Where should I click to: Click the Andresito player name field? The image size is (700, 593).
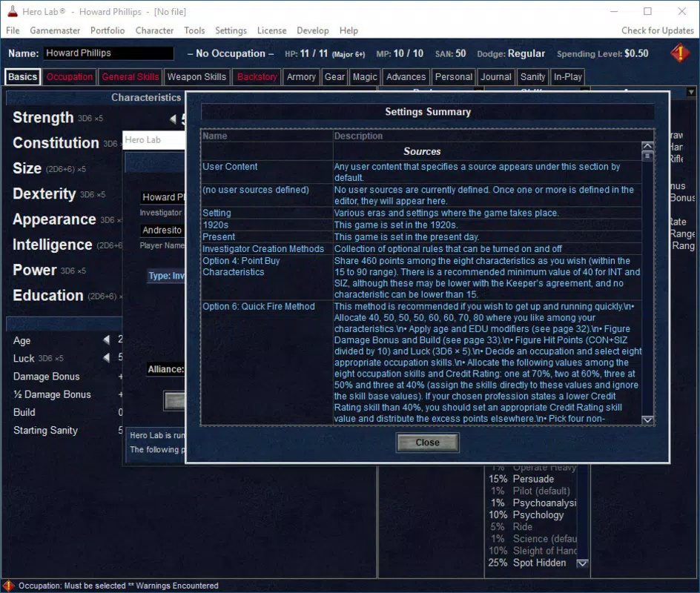tap(162, 231)
